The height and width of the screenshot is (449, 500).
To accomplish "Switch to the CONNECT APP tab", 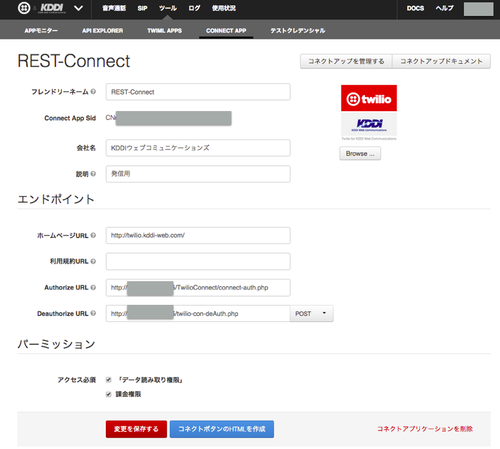I will click(x=226, y=30).
